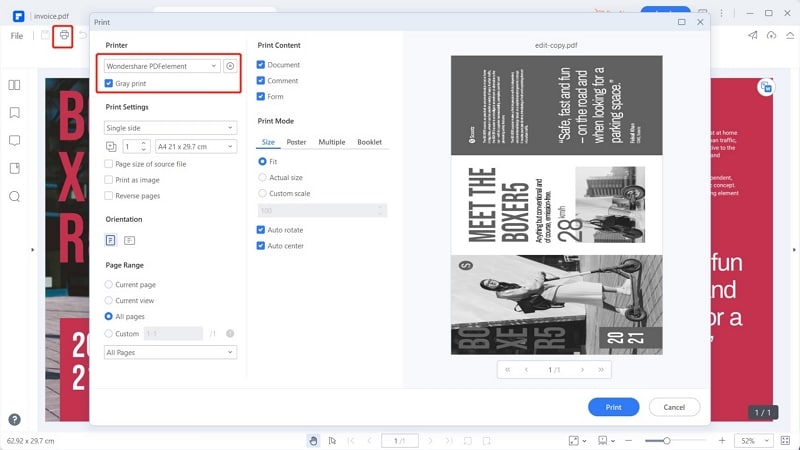The height and width of the screenshot is (450, 800).
Task: Click the fullscreen grid icon bottom right
Action: pyautogui.click(x=785, y=440)
